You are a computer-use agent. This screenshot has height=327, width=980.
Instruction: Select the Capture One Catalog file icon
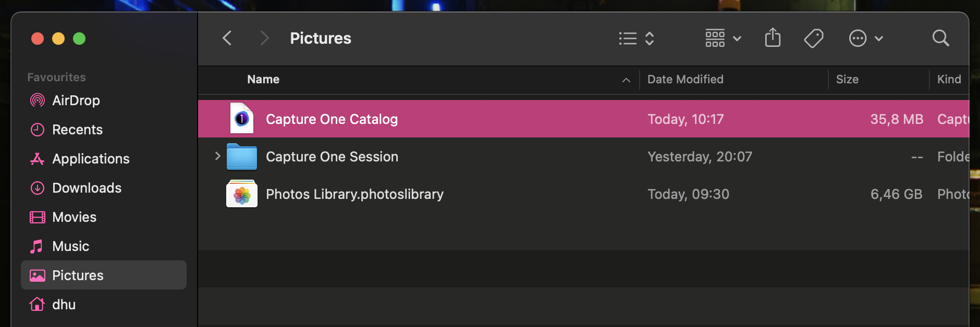pos(242,119)
